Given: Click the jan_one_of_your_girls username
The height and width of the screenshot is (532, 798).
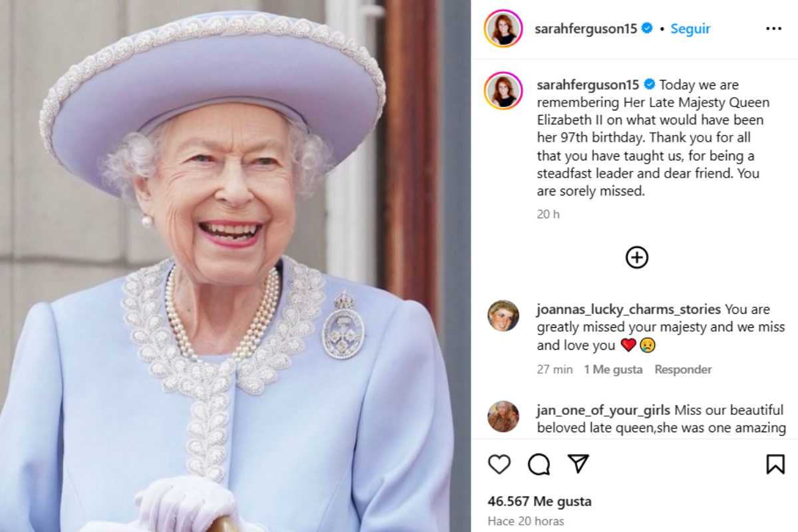Looking at the screenshot, I should pyautogui.click(x=603, y=410).
